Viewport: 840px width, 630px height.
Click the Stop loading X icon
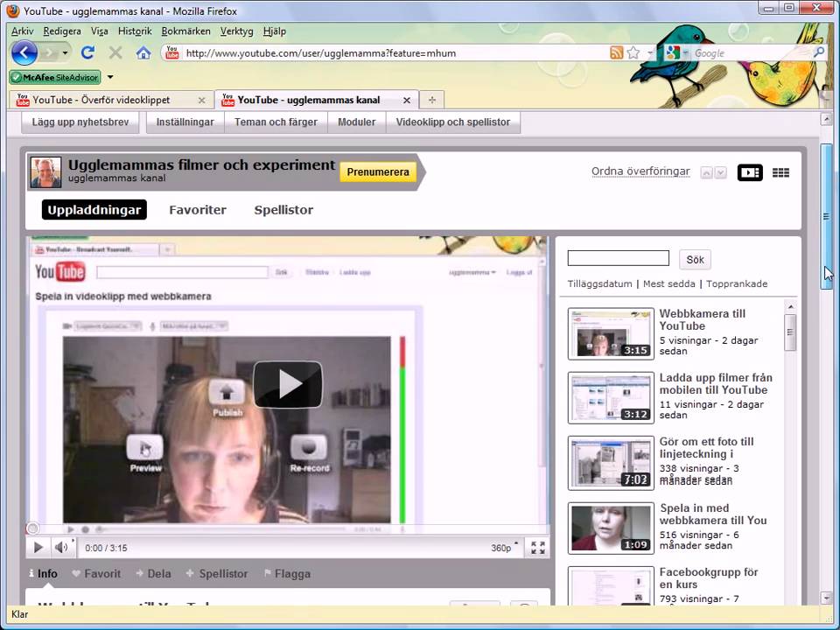pos(115,52)
